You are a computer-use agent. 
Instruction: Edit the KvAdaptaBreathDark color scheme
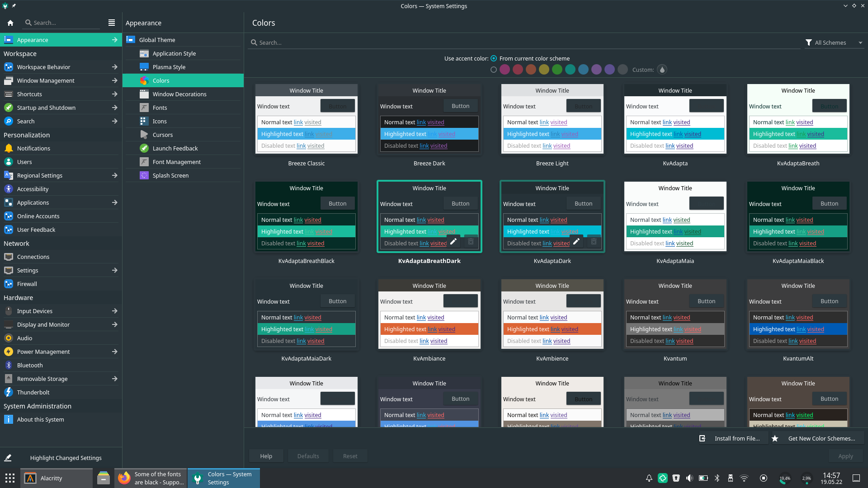click(453, 242)
